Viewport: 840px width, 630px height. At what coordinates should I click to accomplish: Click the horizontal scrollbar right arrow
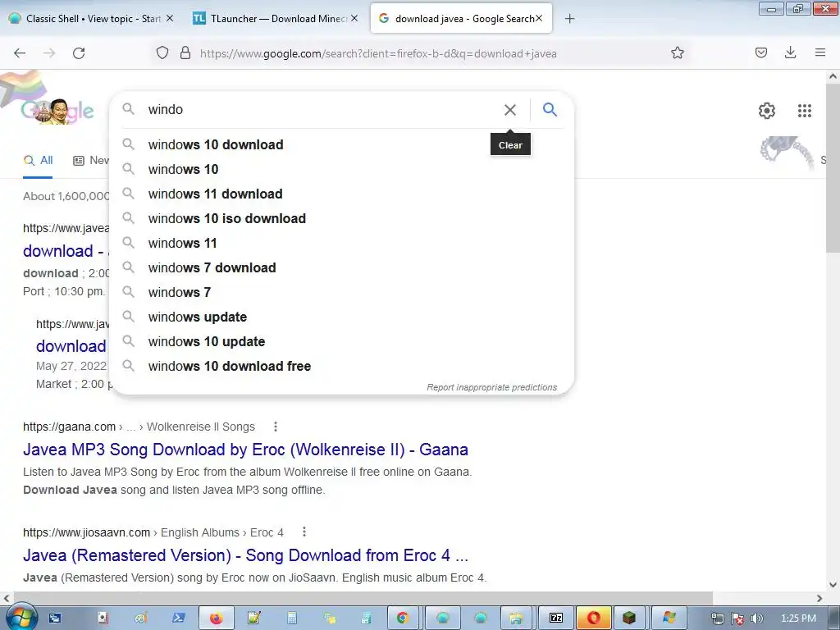pyautogui.click(x=819, y=598)
